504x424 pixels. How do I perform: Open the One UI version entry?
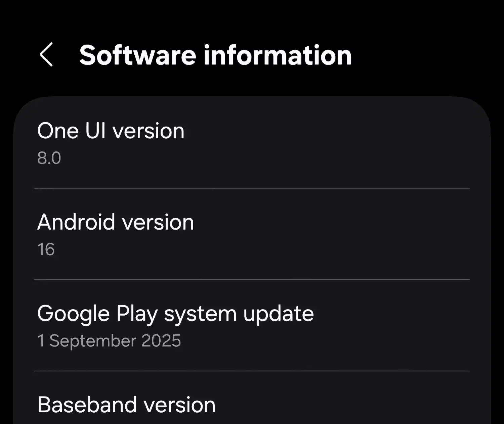click(111, 131)
